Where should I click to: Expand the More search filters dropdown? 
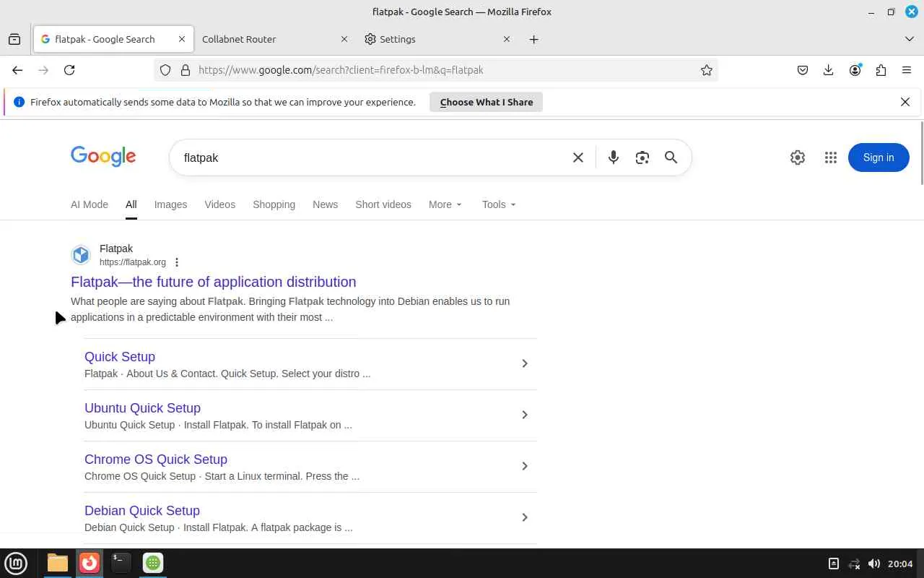[x=445, y=204]
